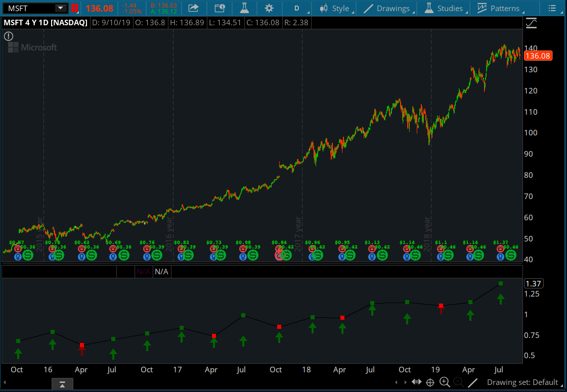Viewport: 567px width, 392px height.
Task: Toggle the price axis scale icon
Action: (531, 23)
